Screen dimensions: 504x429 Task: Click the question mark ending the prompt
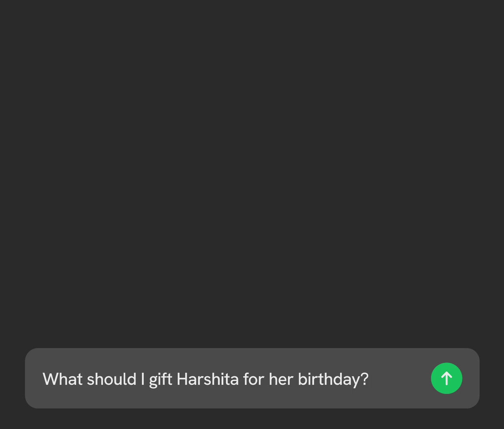[x=364, y=379]
